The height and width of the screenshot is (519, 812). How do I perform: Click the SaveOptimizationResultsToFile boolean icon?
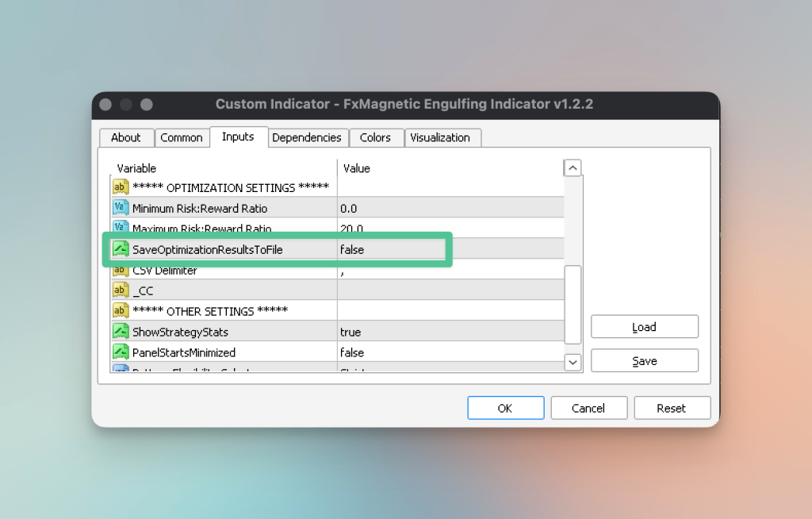pos(119,249)
